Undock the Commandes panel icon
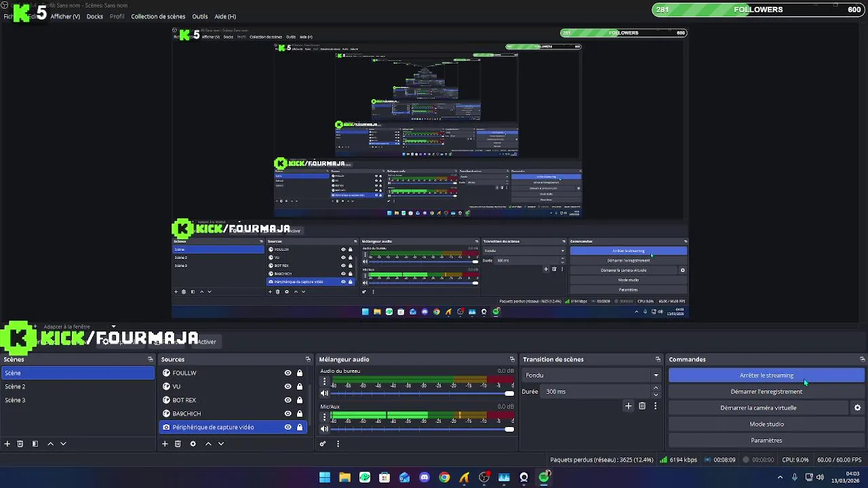Viewport: 868px width, 488px height. [x=862, y=359]
